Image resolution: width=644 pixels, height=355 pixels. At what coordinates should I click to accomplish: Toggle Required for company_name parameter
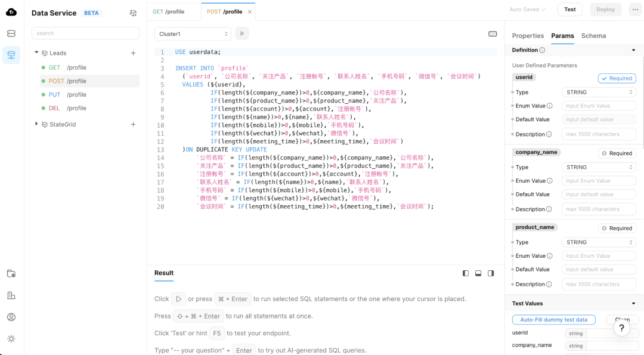pos(617,153)
